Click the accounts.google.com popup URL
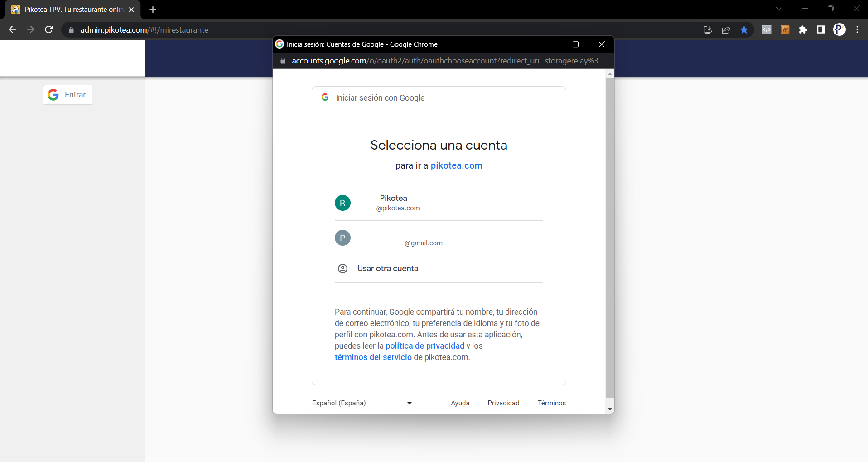The image size is (868, 462). pyautogui.click(x=448, y=61)
